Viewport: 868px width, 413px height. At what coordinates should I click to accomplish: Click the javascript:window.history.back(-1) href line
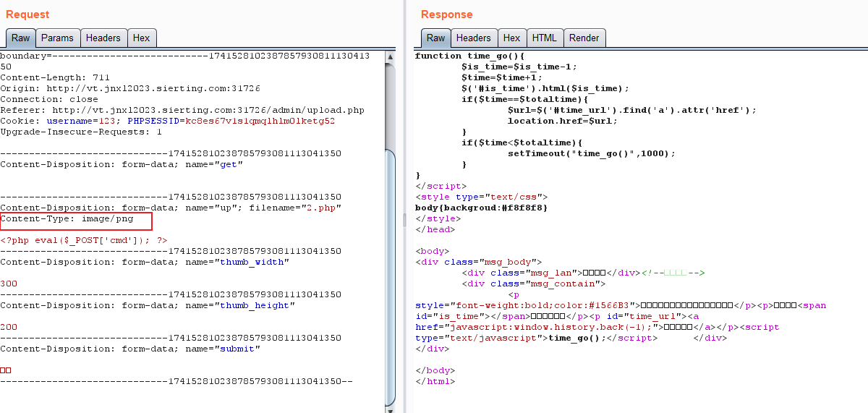597,327
